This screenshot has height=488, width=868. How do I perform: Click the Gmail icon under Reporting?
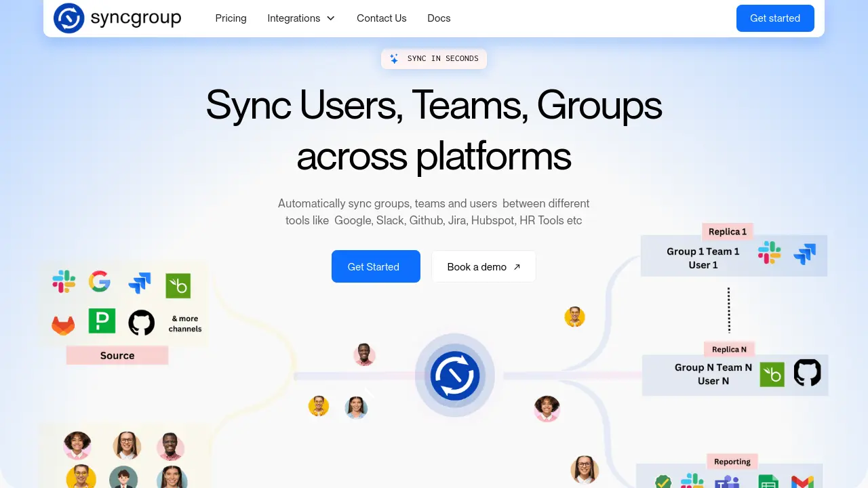802,482
